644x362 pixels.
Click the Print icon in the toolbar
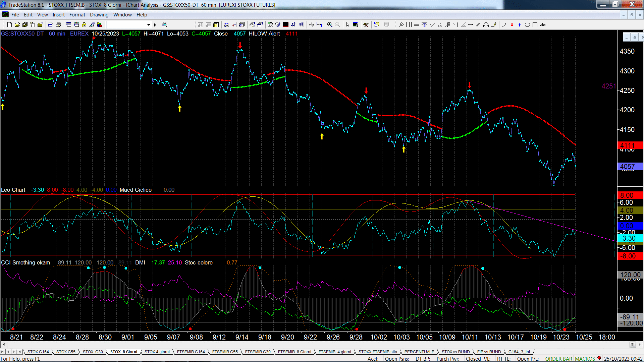click(x=58, y=25)
